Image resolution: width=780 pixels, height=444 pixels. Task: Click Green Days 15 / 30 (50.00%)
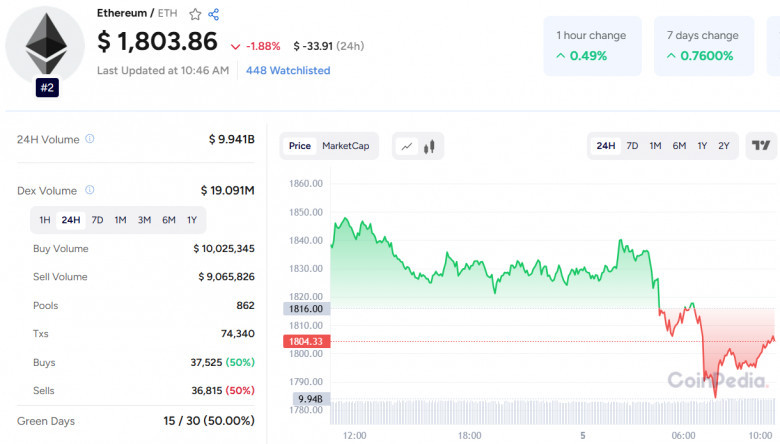coord(209,421)
